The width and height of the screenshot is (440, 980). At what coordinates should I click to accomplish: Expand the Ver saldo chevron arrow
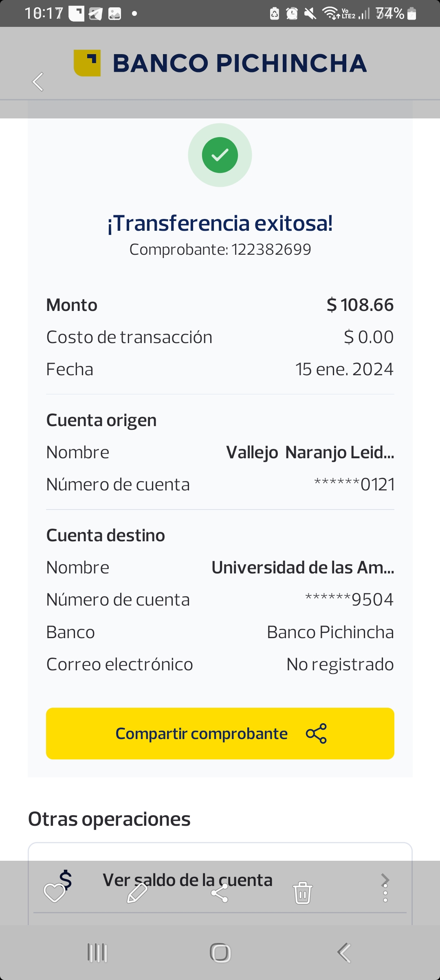pos(385,879)
